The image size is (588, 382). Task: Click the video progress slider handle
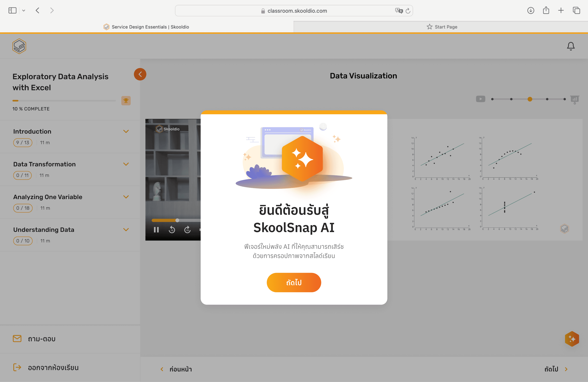click(x=177, y=220)
